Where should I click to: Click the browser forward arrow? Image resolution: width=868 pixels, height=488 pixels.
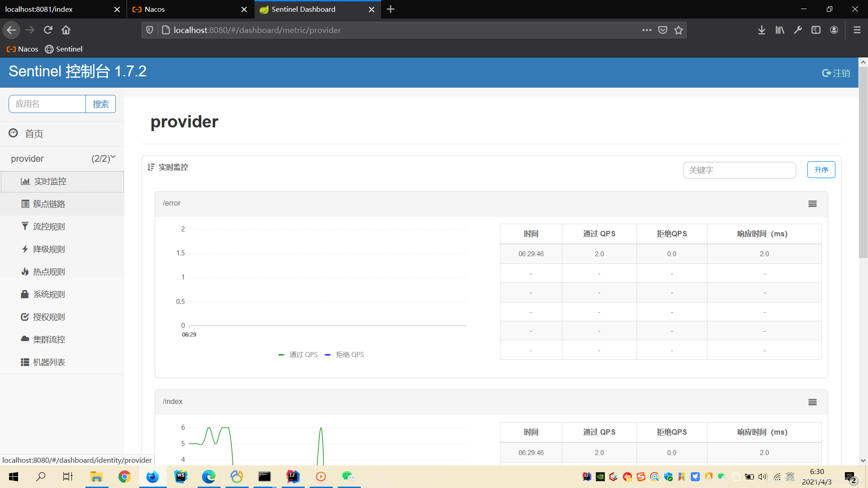click(x=30, y=30)
